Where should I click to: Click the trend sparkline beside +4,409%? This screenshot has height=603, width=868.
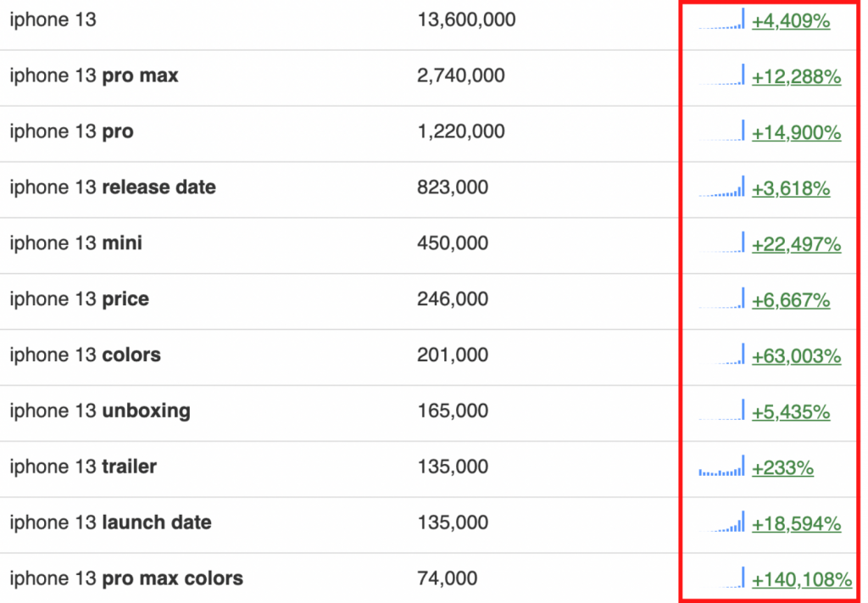point(722,19)
